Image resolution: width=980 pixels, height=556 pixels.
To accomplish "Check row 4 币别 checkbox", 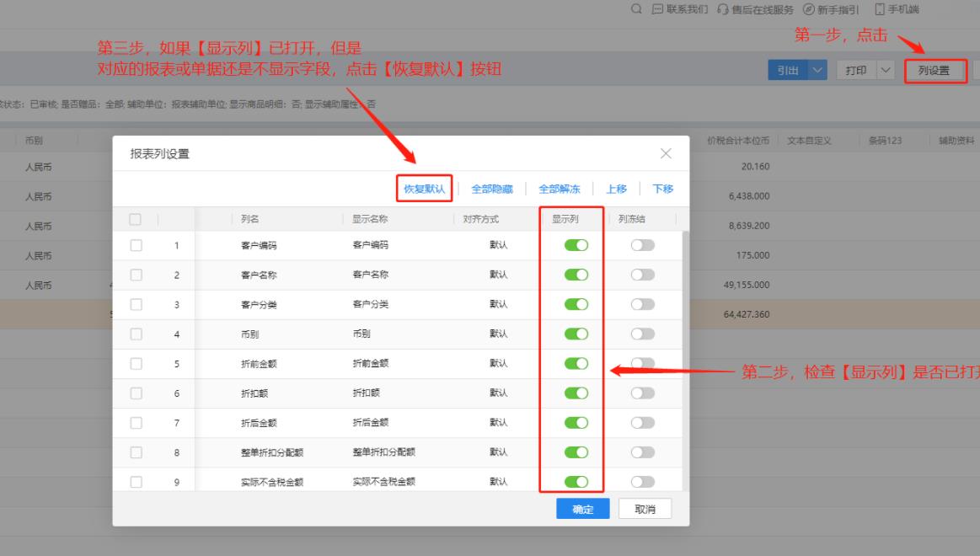I will [x=136, y=334].
